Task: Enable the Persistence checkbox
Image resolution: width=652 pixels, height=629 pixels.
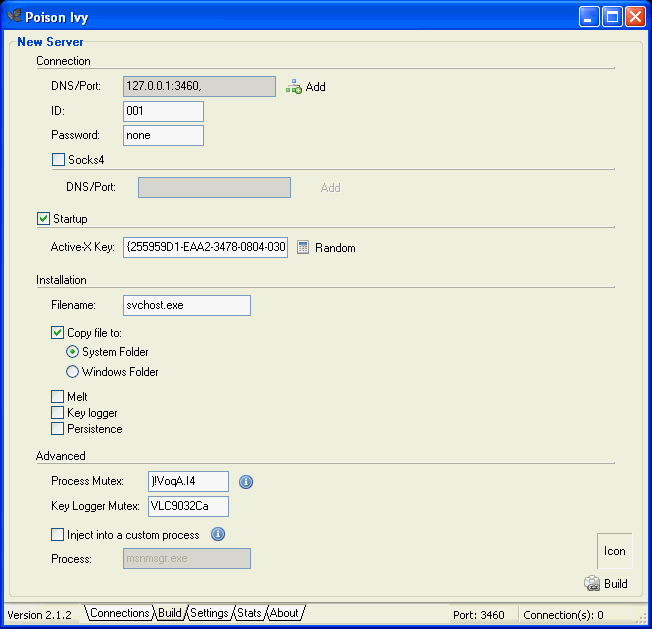Action: [58, 429]
